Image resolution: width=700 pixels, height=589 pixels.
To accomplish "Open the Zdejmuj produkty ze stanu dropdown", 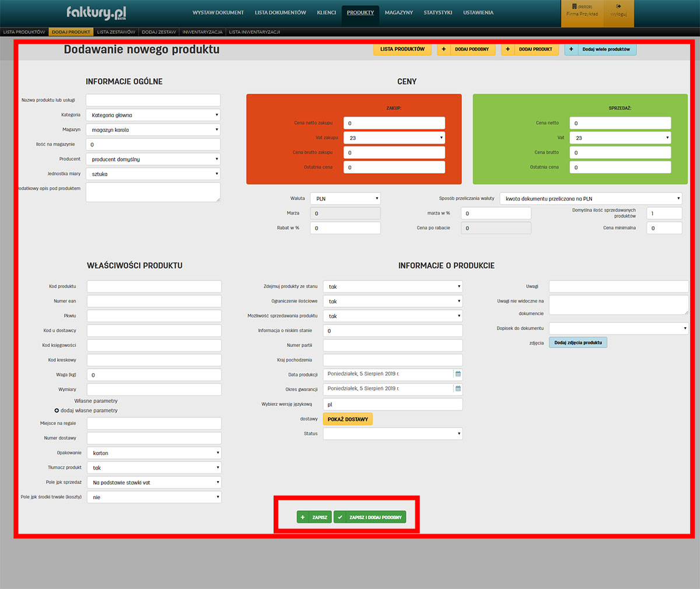I will [x=393, y=287].
